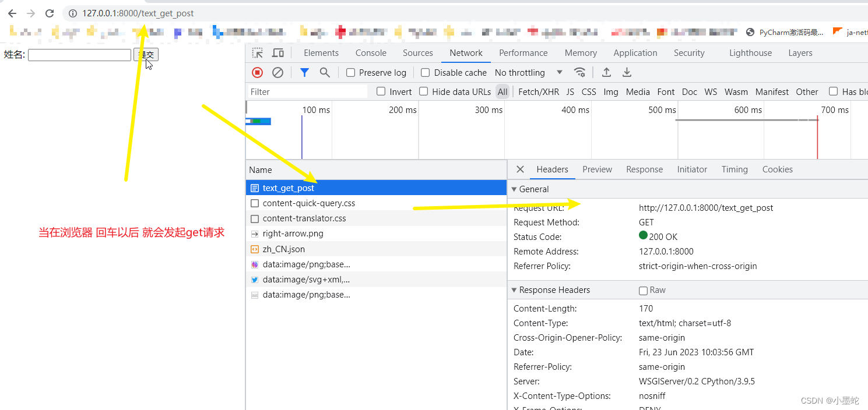This screenshot has width=868, height=410.
Task: Open the Memory tab
Action: click(x=581, y=53)
